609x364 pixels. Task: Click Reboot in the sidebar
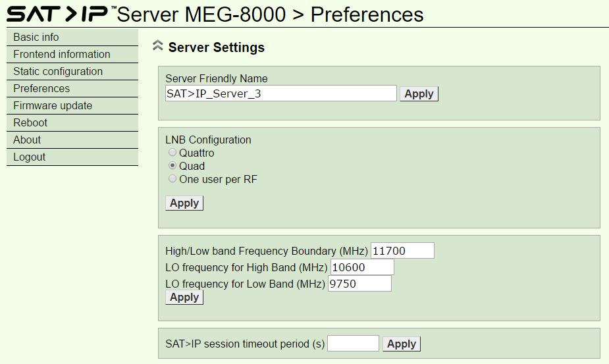click(72, 122)
